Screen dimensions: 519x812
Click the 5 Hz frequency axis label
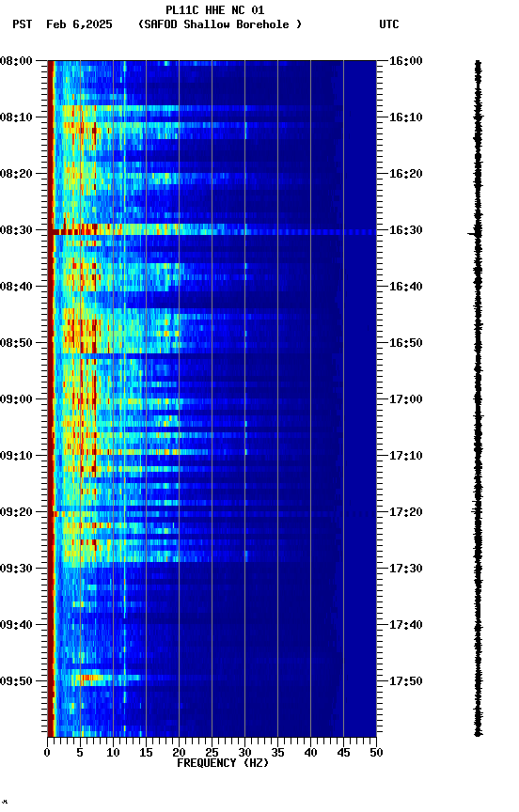(80, 754)
